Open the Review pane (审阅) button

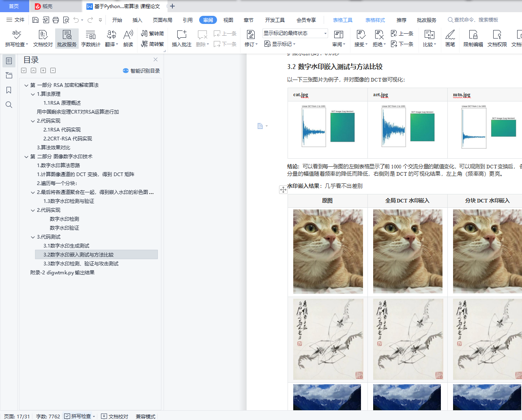tap(339, 39)
